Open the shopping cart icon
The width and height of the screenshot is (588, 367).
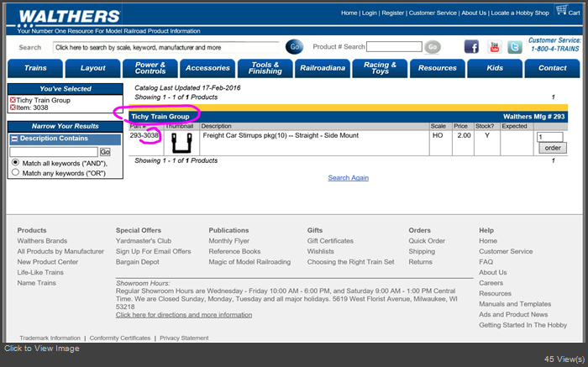click(x=561, y=10)
